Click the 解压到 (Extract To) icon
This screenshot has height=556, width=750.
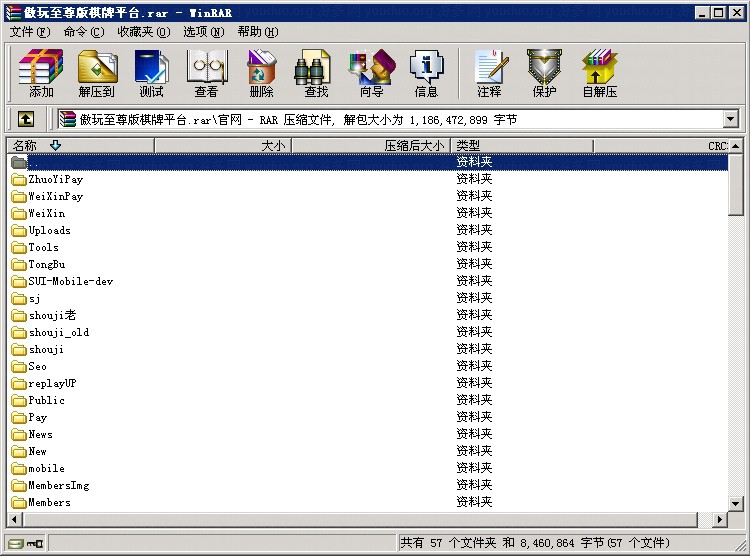(96, 73)
